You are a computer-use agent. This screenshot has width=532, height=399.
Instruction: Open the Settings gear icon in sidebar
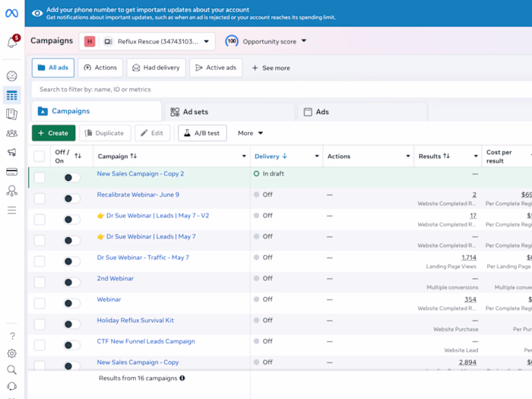[12, 353]
